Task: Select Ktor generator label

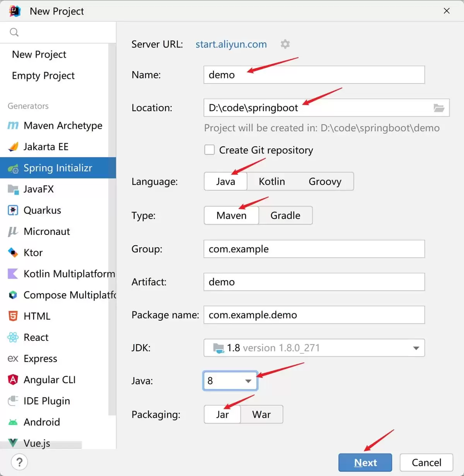Action: point(33,253)
